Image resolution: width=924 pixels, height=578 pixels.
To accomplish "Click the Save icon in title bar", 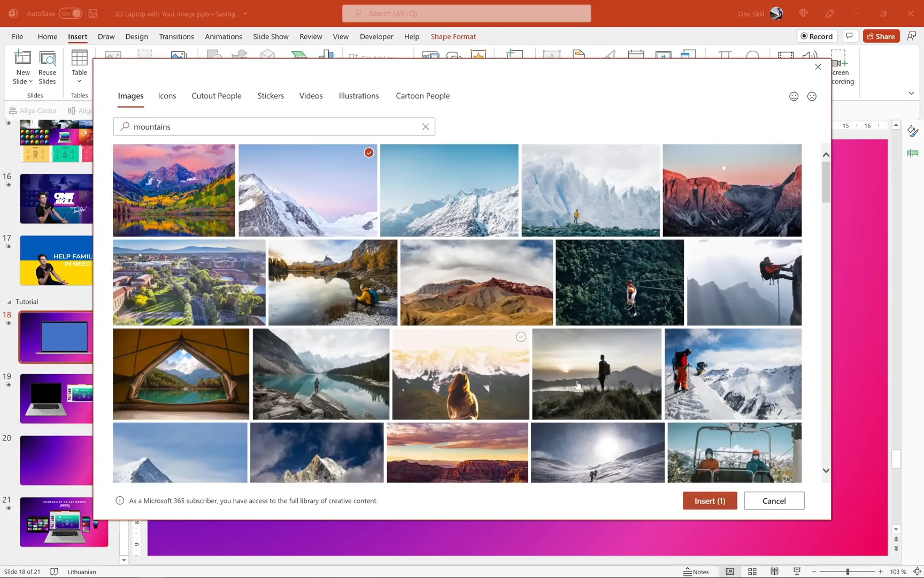I will click(x=93, y=13).
